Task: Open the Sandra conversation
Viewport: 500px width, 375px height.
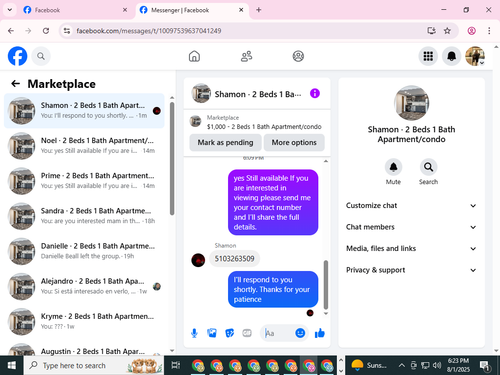Action: click(84, 216)
